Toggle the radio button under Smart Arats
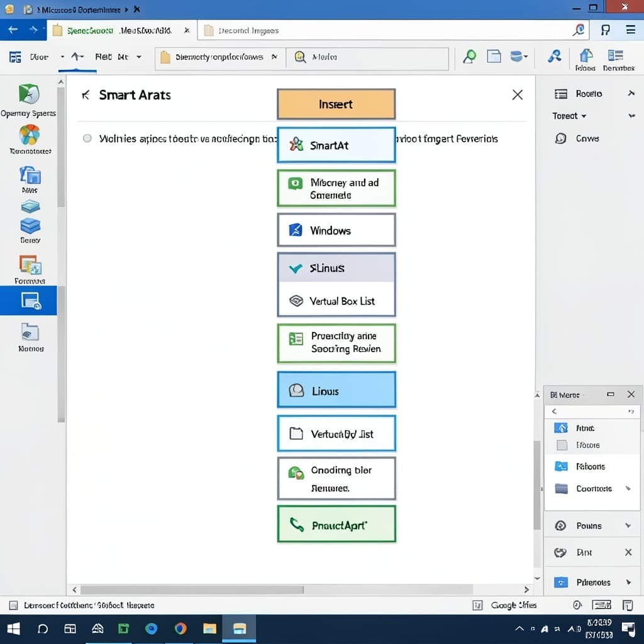The image size is (644, 644). (87, 138)
